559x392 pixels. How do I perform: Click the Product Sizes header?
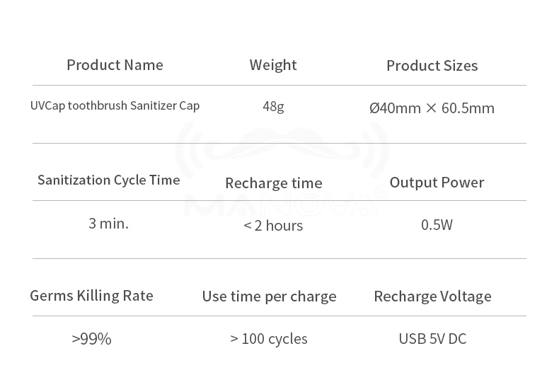432,66
